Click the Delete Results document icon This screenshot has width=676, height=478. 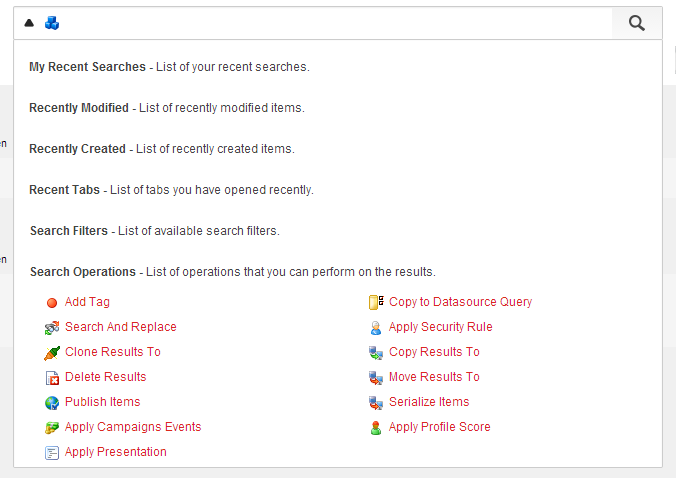(52, 378)
